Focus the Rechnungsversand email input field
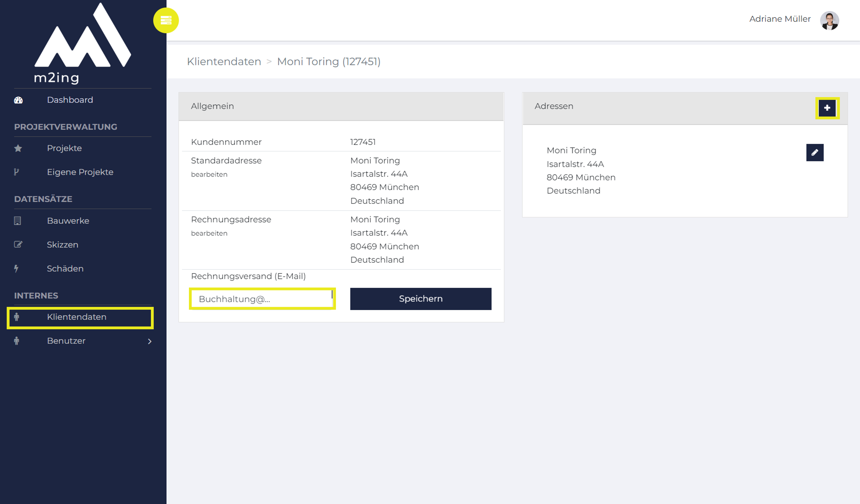This screenshot has height=504, width=860. coord(262,299)
